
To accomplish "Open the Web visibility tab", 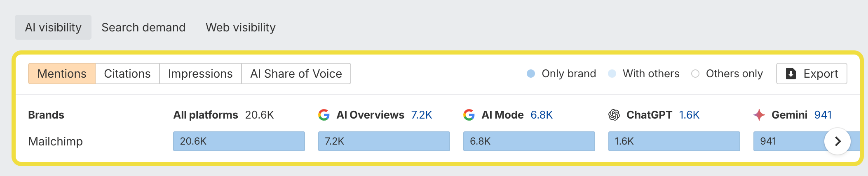I will 241,27.
